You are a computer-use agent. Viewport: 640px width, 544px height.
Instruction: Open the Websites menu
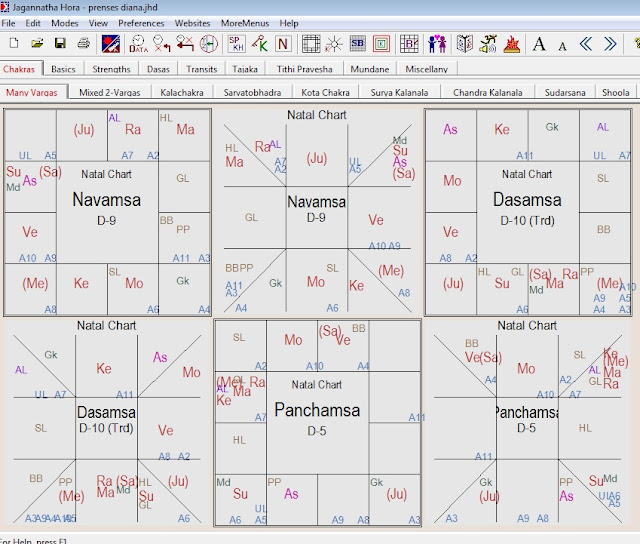(x=192, y=23)
